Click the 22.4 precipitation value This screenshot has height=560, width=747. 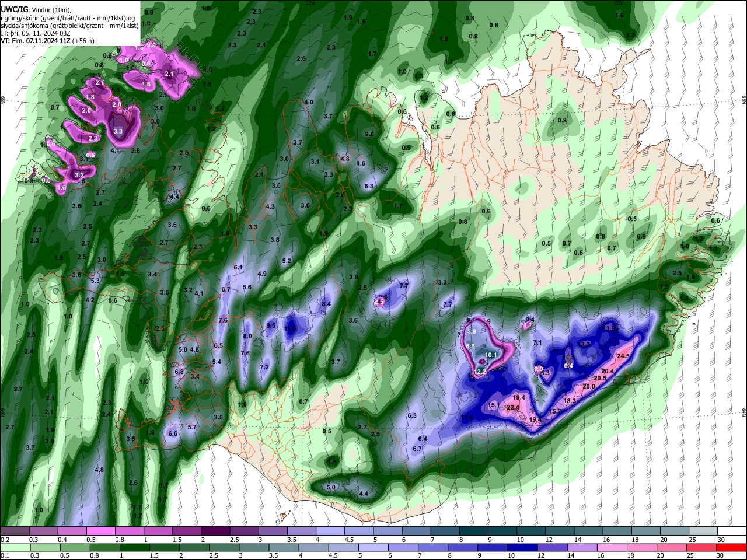pyautogui.click(x=513, y=407)
